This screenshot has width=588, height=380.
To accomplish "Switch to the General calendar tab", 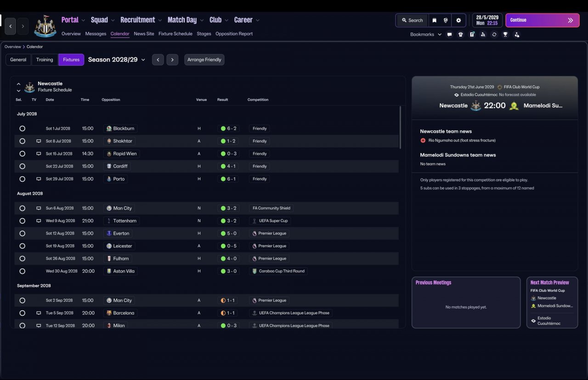I will point(18,60).
